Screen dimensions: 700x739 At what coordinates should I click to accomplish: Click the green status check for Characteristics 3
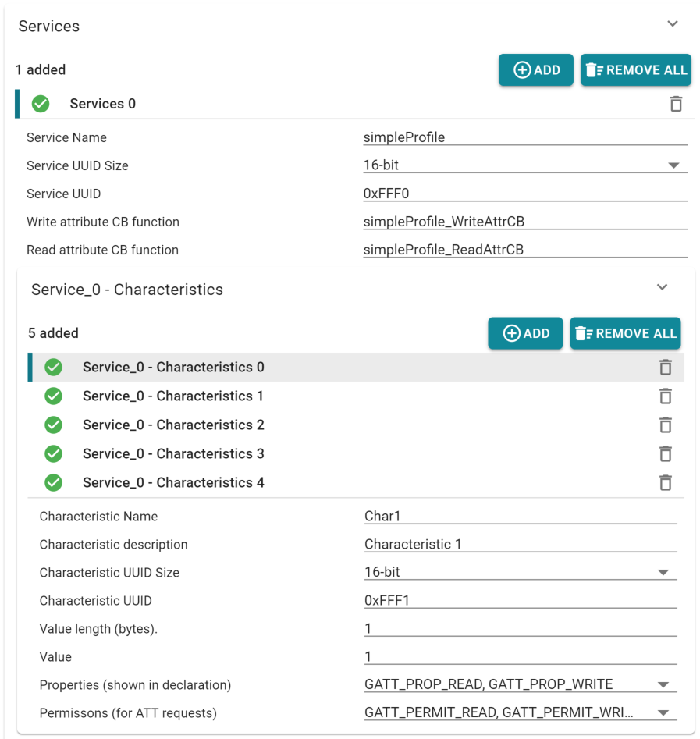point(53,453)
